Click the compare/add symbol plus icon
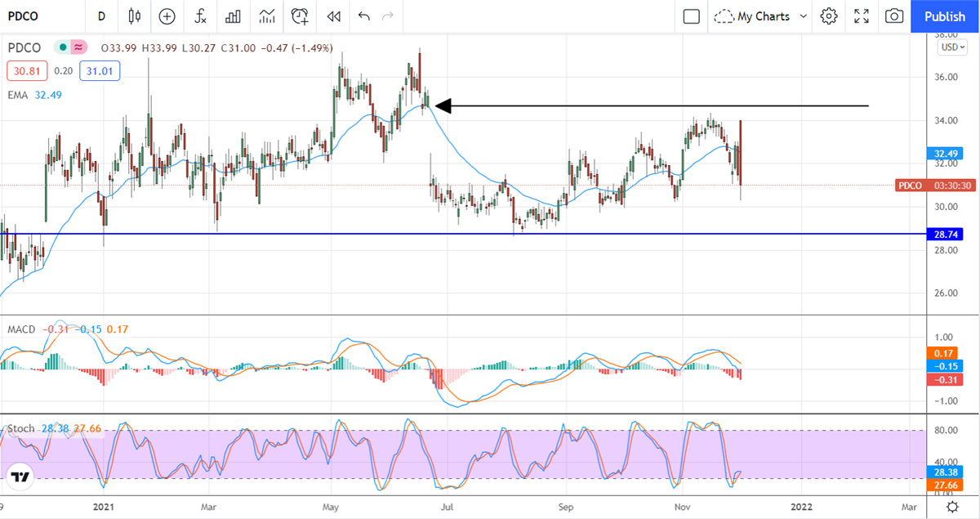Image resolution: width=980 pixels, height=519 pixels. pos(167,16)
